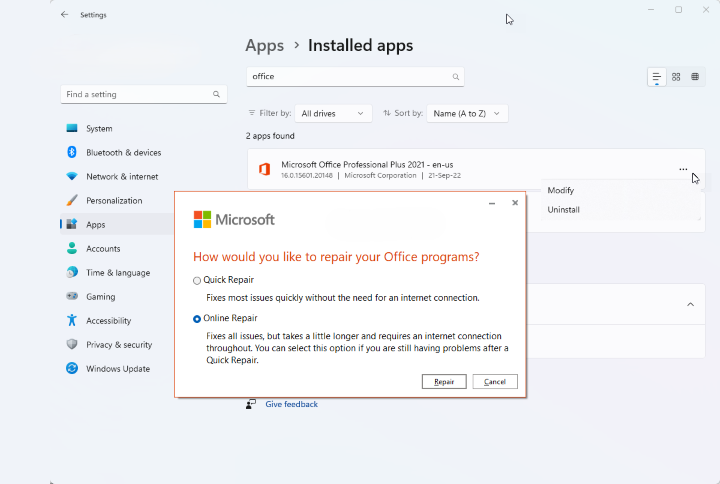Click the Microsoft Corporation publisher text

[x=380, y=175]
